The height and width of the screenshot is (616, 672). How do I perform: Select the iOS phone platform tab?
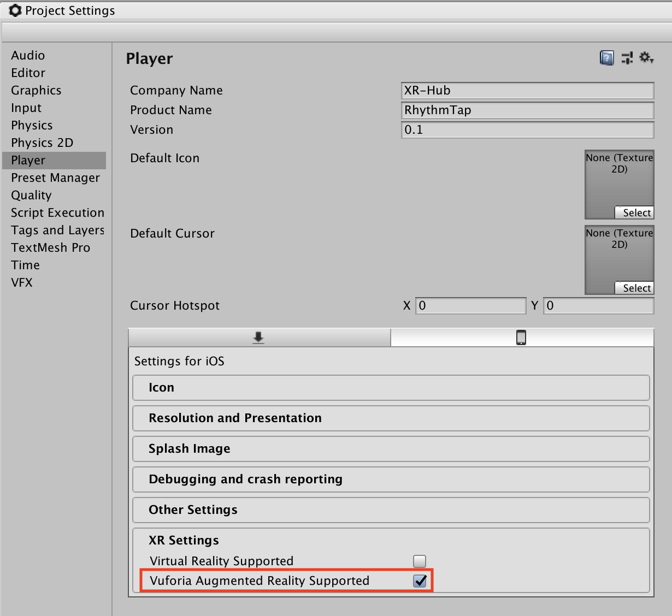521,338
